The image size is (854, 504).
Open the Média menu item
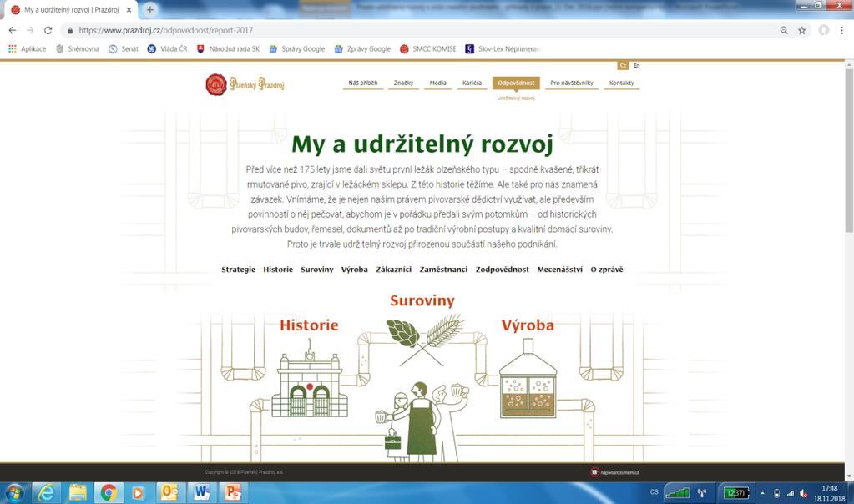click(x=438, y=83)
